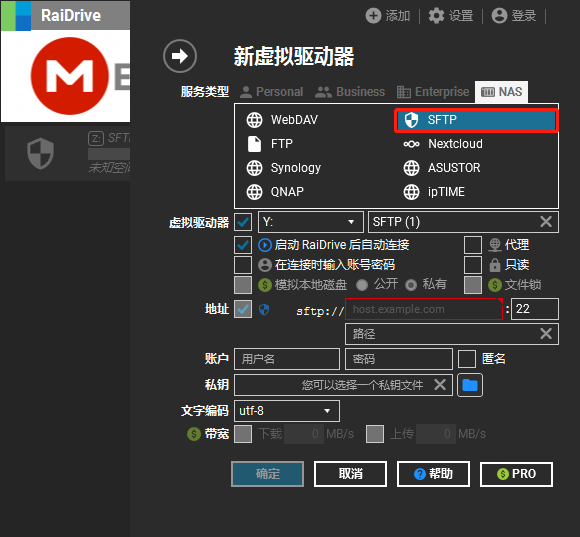Select the 私有 radio button
The width and height of the screenshot is (580, 537).
411,285
